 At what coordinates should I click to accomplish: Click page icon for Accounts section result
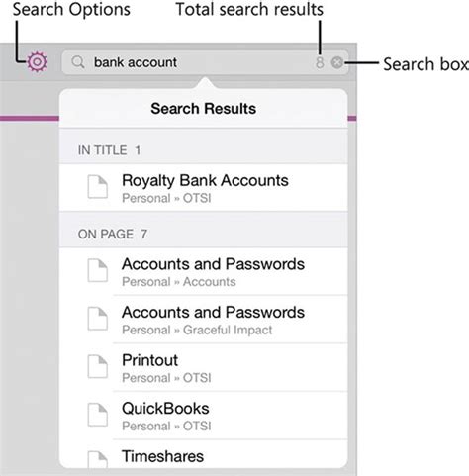click(x=98, y=270)
